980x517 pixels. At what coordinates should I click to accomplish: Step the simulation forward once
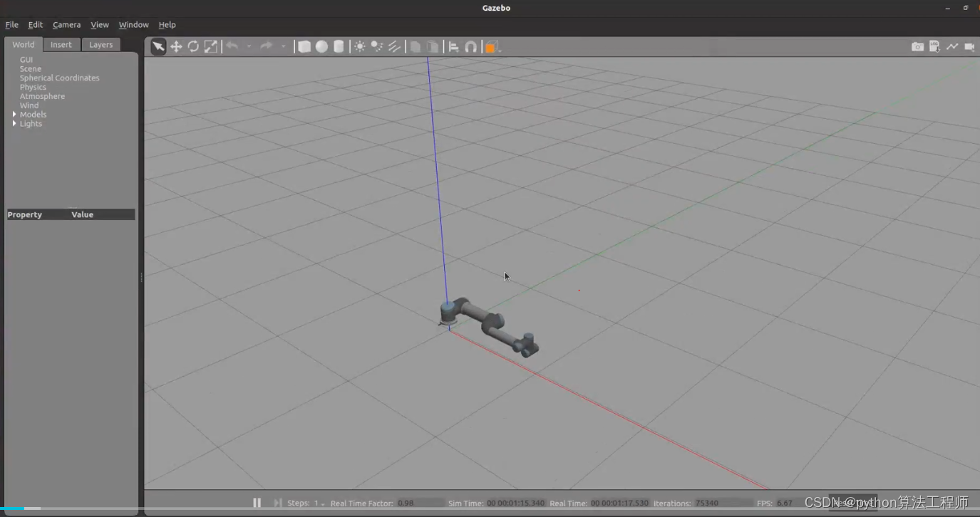[278, 503]
